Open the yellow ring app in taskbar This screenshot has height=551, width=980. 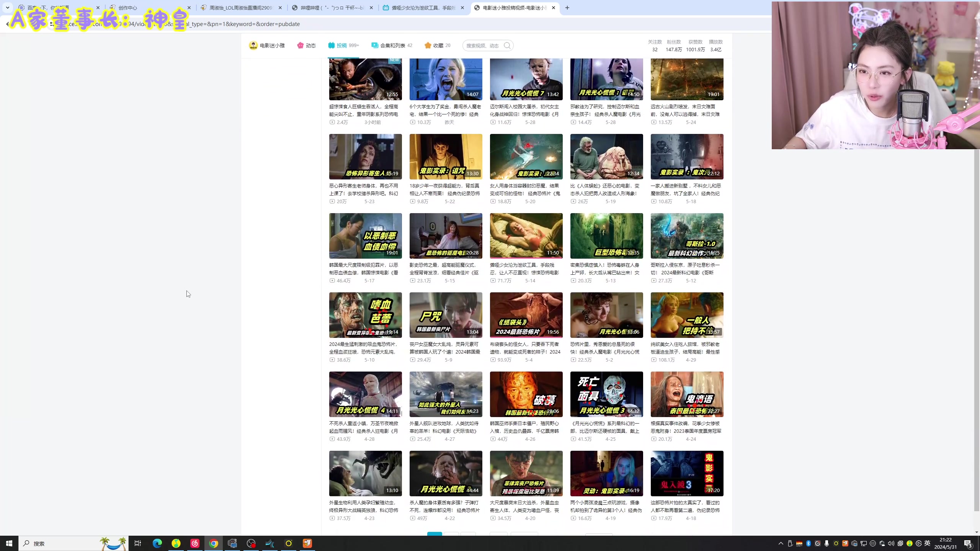pyautogui.click(x=289, y=543)
